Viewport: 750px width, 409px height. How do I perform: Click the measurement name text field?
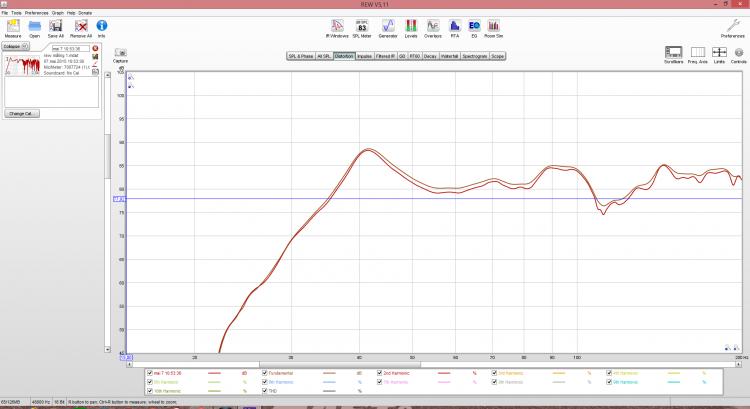point(65,47)
